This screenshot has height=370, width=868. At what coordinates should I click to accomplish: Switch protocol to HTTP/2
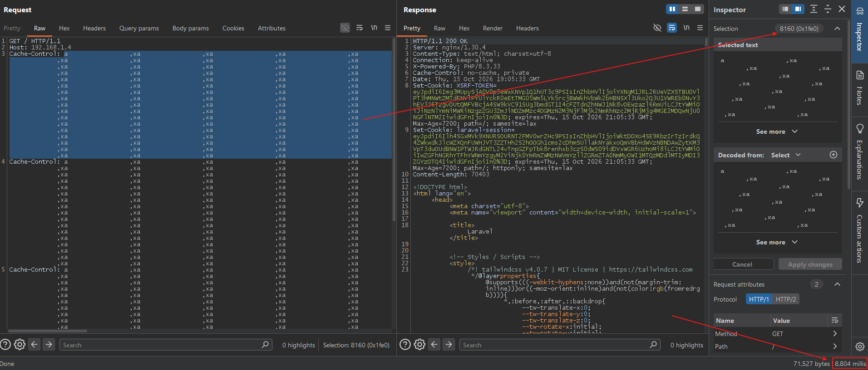point(786,299)
